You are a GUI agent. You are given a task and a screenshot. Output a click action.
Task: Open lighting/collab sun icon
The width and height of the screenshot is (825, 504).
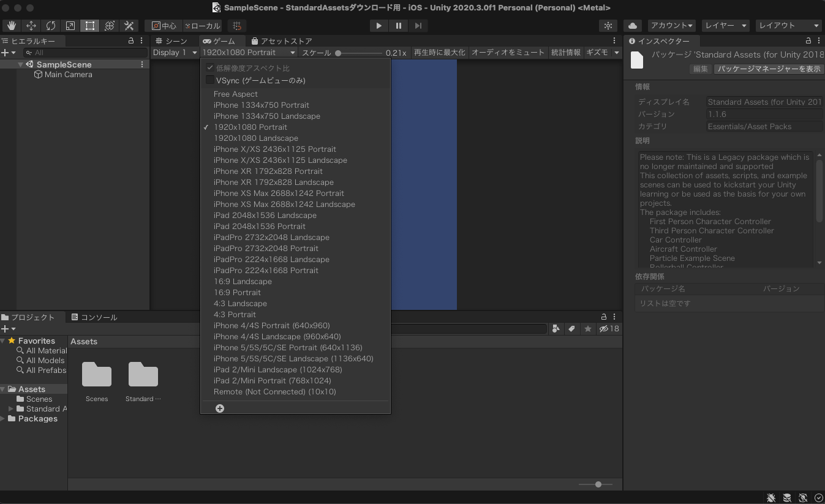point(608,26)
